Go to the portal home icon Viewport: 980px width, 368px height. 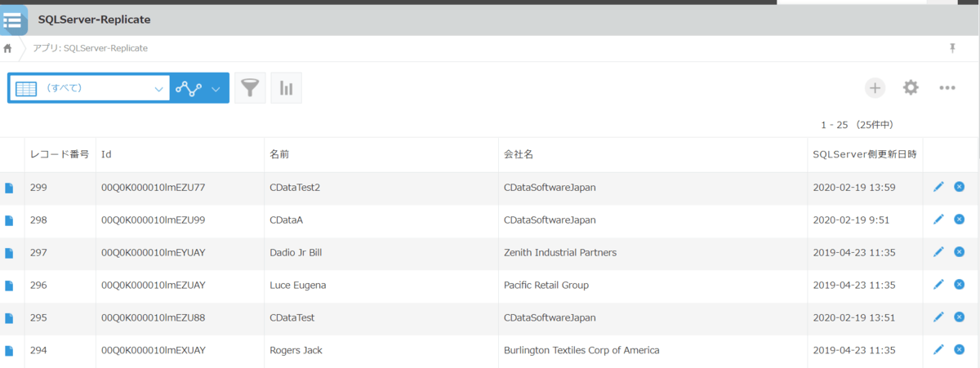coord(8,48)
